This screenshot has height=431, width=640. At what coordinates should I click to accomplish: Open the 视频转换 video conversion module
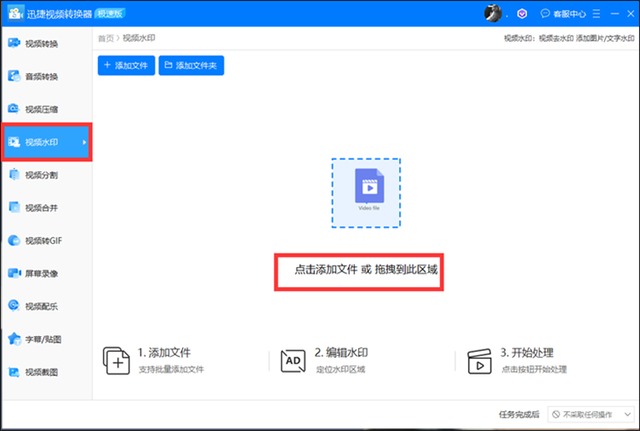pyautogui.click(x=40, y=44)
